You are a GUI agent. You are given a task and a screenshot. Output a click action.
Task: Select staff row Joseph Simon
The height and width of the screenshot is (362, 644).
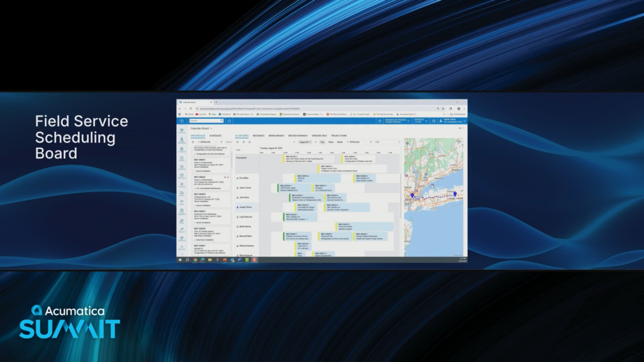click(245, 207)
